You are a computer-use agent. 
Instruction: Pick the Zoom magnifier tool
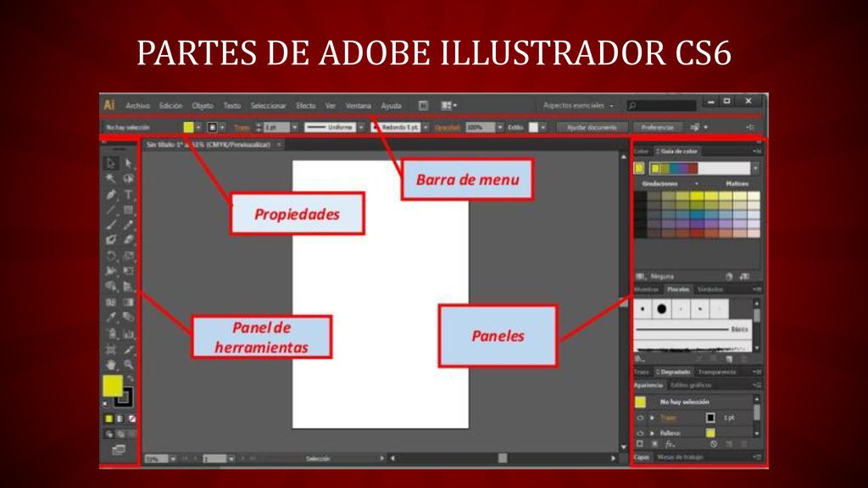point(129,364)
